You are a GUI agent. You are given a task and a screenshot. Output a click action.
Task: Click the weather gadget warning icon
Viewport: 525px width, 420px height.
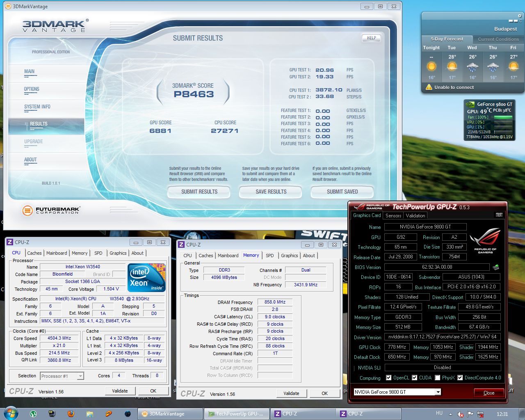pos(429,87)
